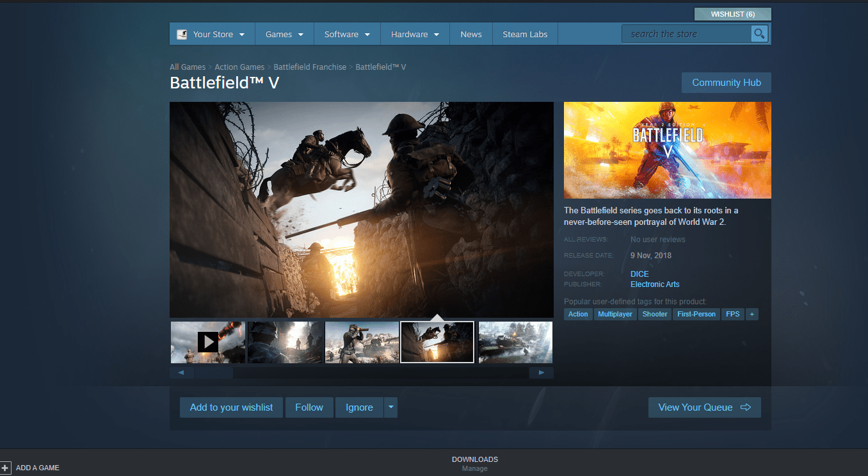
Task: Open the News tab
Action: pos(471,34)
